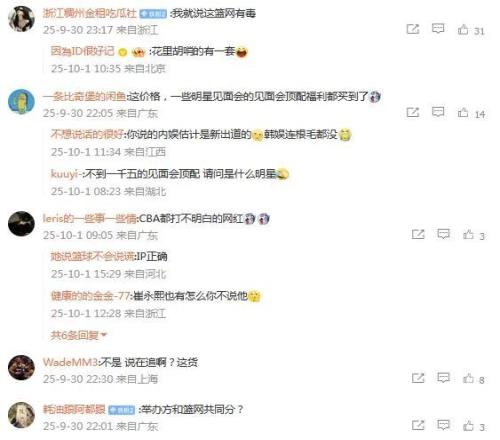
Task: Open the cactus avatar of 闲鱼 user
Action: [21, 102]
